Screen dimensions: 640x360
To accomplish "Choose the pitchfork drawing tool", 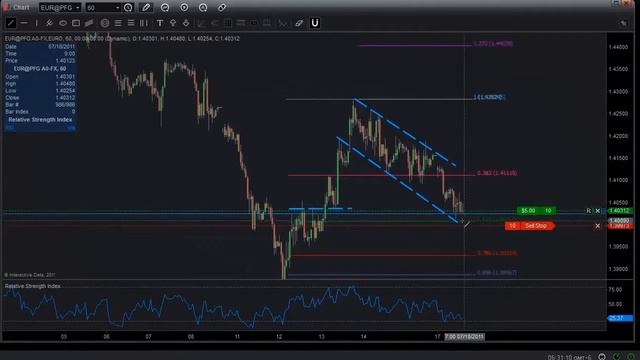I will coord(49,23).
